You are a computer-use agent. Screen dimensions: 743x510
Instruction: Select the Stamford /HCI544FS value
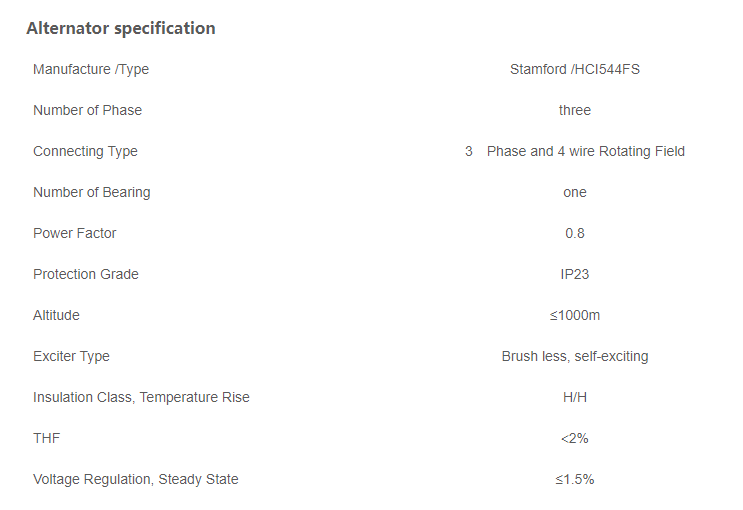(x=574, y=69)
